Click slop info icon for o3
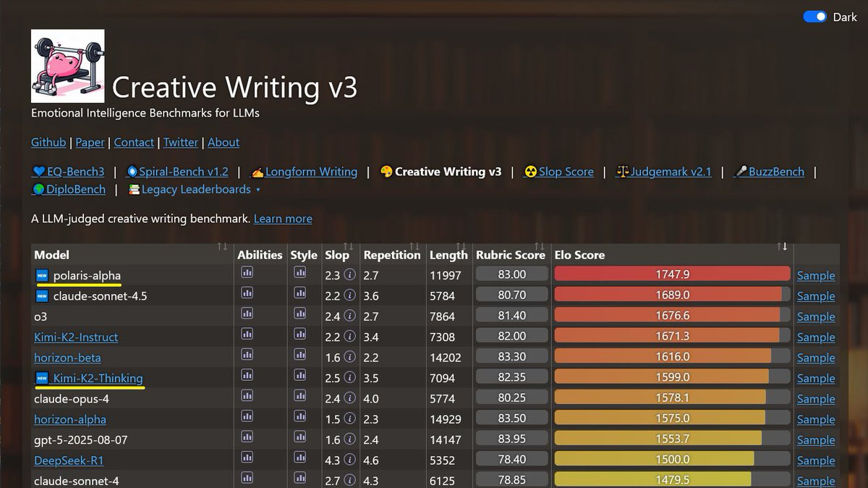Screen dimensions: 868x488 tap(349, 316)
